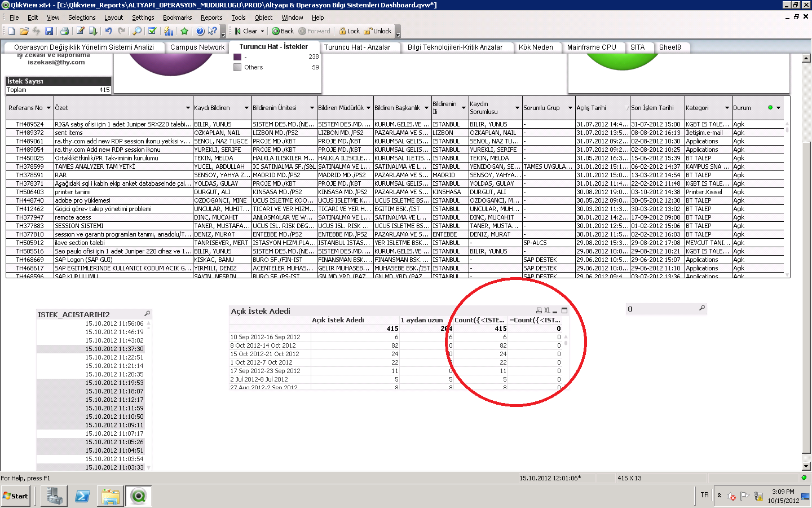Switch to the Mainframe CPU sheet tab
The height and width of the screenshot is (508, 812).
(x=592, y=47)
